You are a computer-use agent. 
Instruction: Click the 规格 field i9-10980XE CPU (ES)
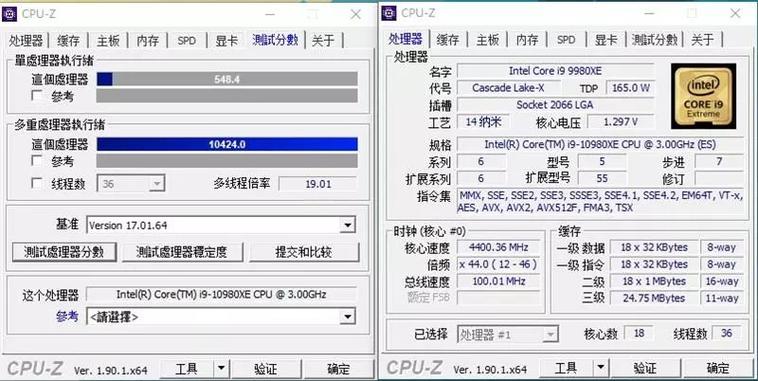coord(600,145)
